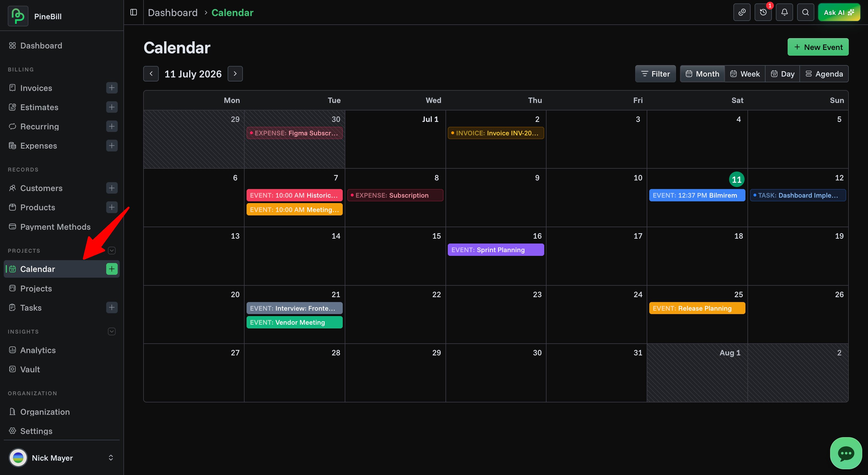Add a new product via plus icon
Screen dimensions: 868x475
[112, 207]
